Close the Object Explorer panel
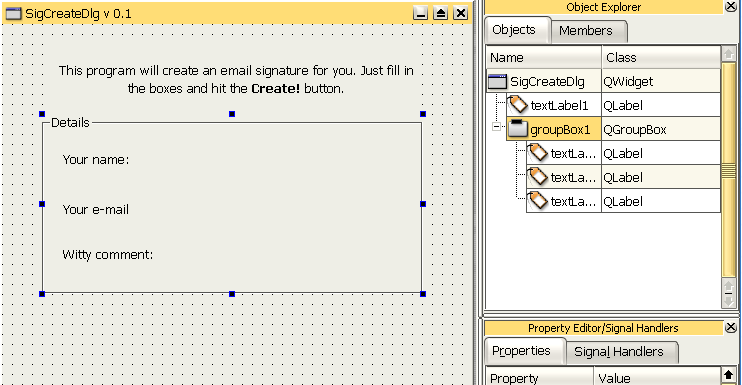Screen dimensions: 742x385 click(731, 6)
